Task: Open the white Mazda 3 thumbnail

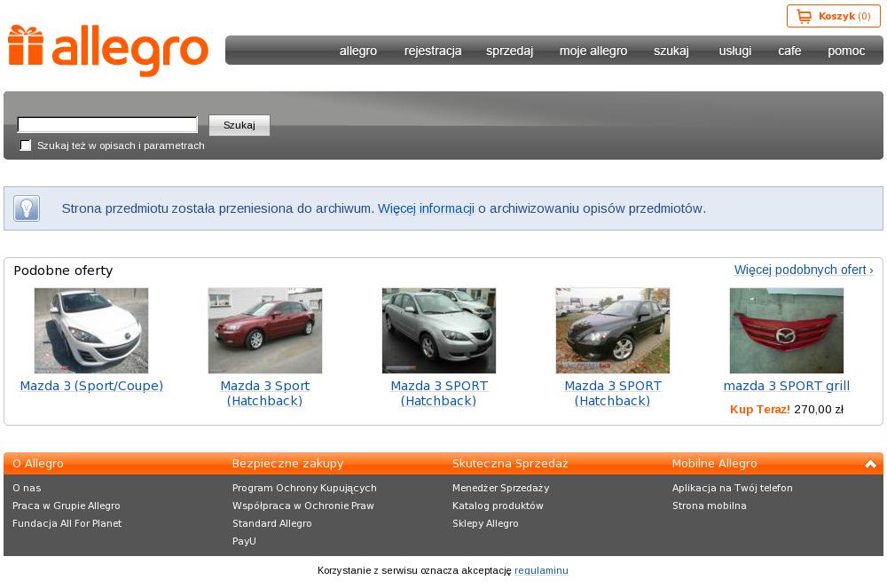Action: [91, 331]
